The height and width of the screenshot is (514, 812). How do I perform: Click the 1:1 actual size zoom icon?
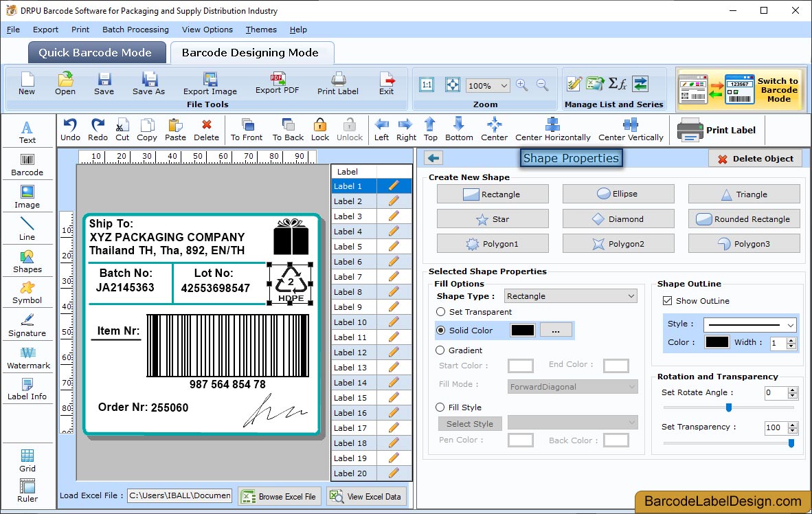tap(427, 85)
